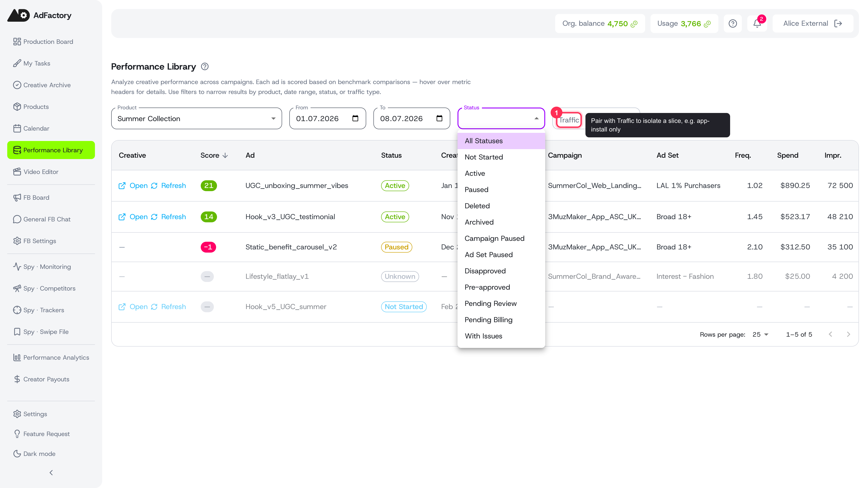Click Refresh icon for Hook_v3_UGC_testimonial row
This screenshot has height=488, width=868.
click(x=154, y=217)
